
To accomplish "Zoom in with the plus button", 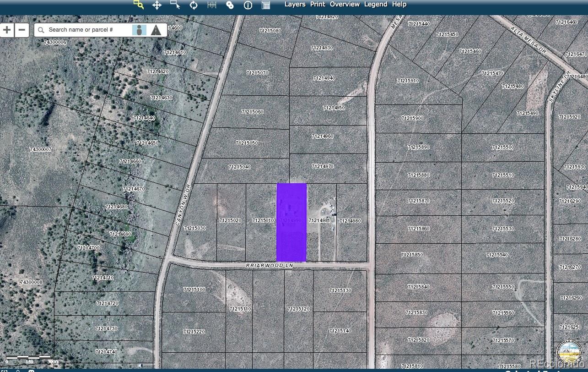I will point(7,30).
